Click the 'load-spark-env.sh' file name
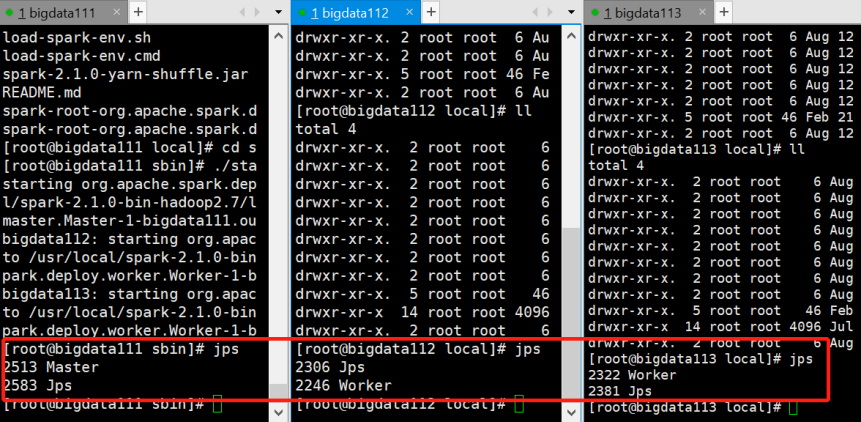 [76, 38]
